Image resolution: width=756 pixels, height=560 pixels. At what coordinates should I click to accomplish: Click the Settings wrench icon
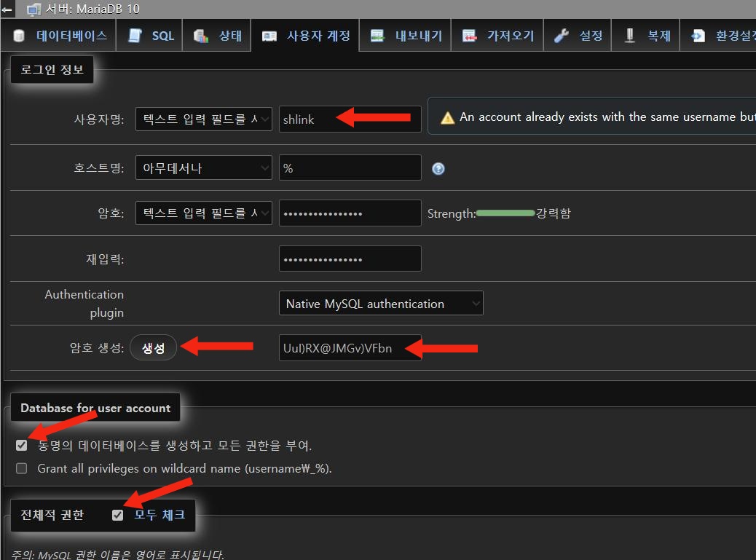pos(561,36)
